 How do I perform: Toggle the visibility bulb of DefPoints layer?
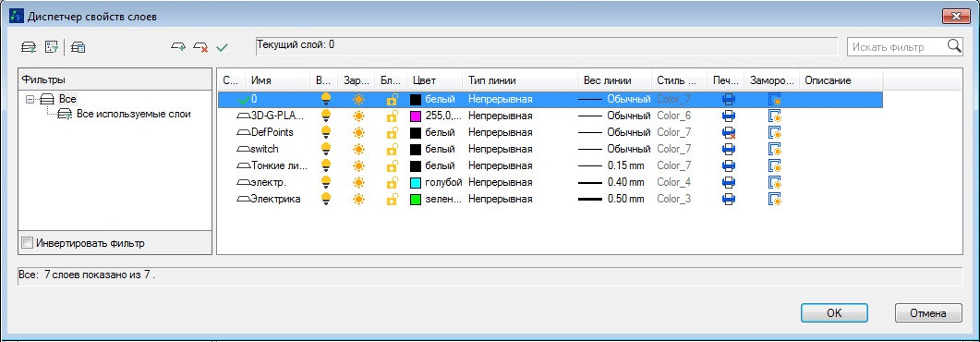pos(326,132)
